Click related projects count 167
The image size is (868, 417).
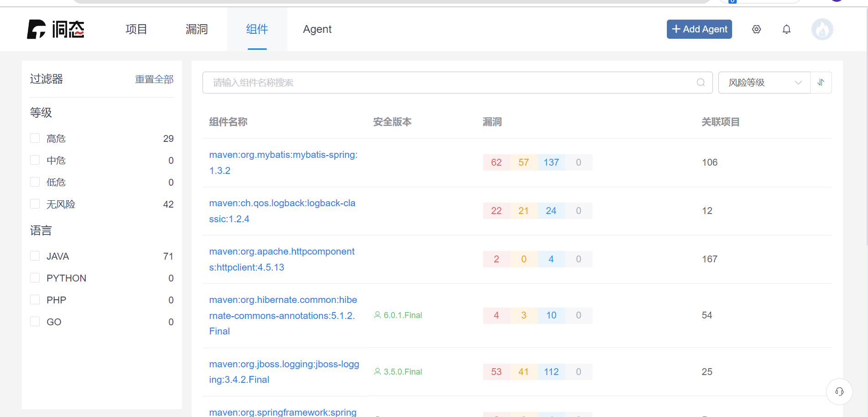[x=710, y=259]
